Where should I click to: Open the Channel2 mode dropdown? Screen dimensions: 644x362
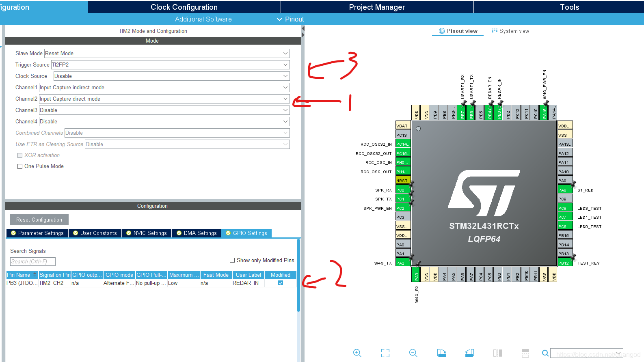[164, 99]
